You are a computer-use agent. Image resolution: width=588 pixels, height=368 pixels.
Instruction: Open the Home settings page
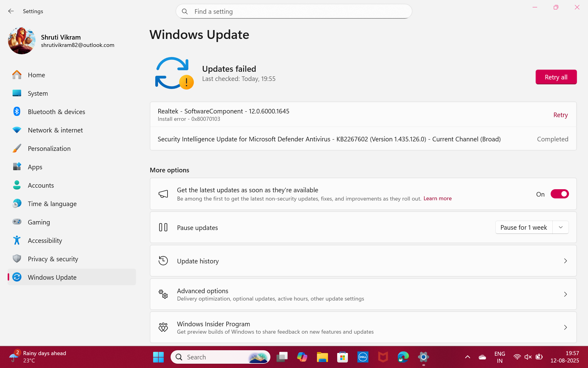tap(72, 75)
